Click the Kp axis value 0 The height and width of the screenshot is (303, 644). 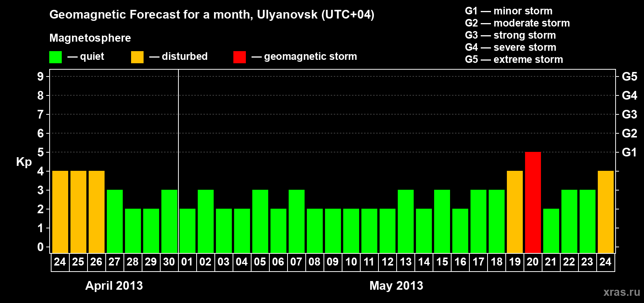(41, 247)
